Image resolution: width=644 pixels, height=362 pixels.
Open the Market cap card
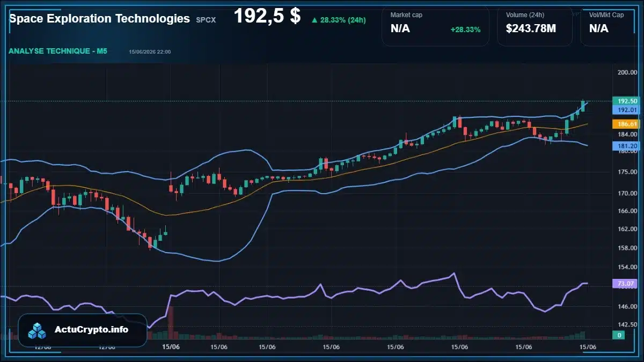[x=435, y=26]
